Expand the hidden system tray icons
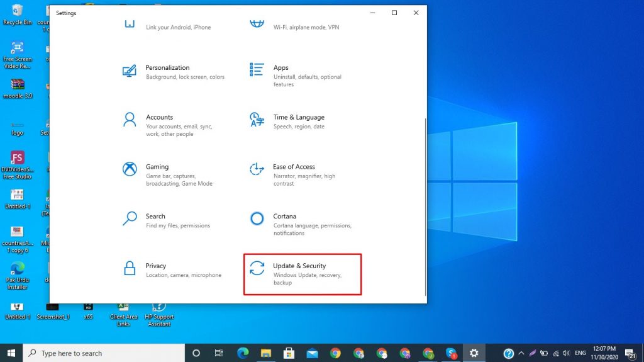 pyautogui.click(x=521, y=353)
